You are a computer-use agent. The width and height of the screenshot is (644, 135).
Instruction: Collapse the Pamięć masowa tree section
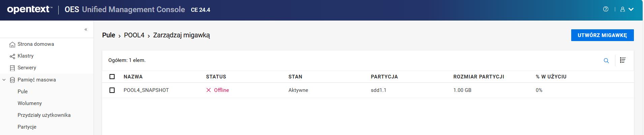[x=4, y=80]
